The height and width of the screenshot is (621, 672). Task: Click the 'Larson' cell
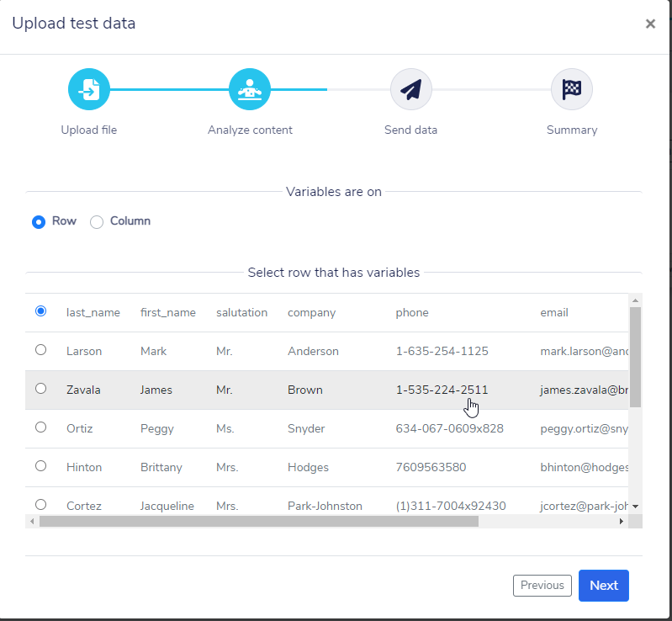tap(84, 351)
